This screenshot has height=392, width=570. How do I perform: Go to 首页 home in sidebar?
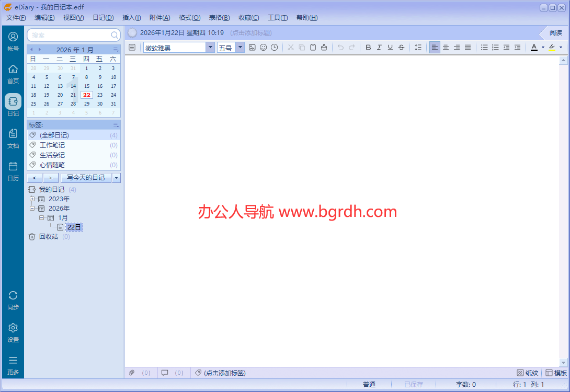(x=13, y=74)
